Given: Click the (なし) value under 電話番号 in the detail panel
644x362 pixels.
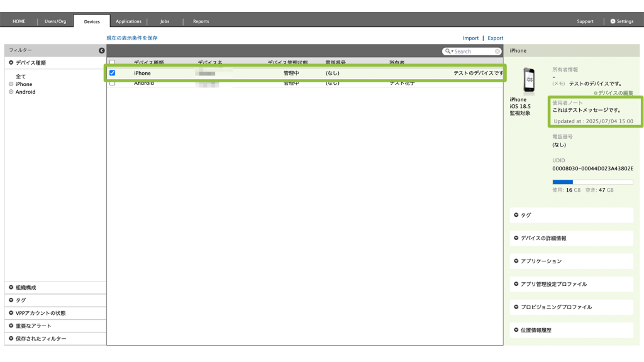Looking at the screenshot, I should coord(559,145).
